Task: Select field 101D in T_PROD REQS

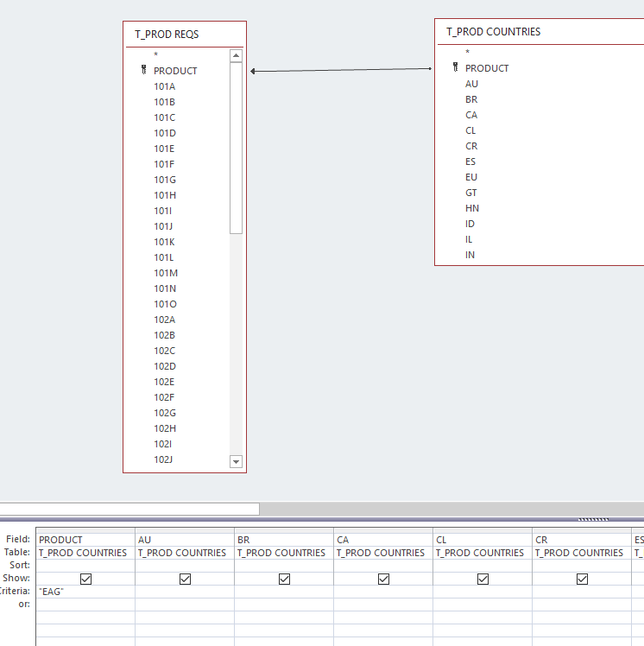Action: tap(165, 133)
